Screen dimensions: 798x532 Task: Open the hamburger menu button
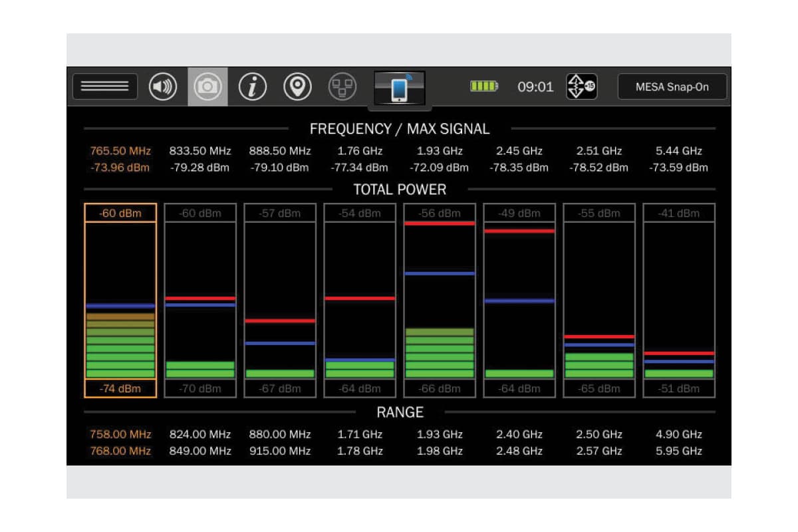coord(104,86)
